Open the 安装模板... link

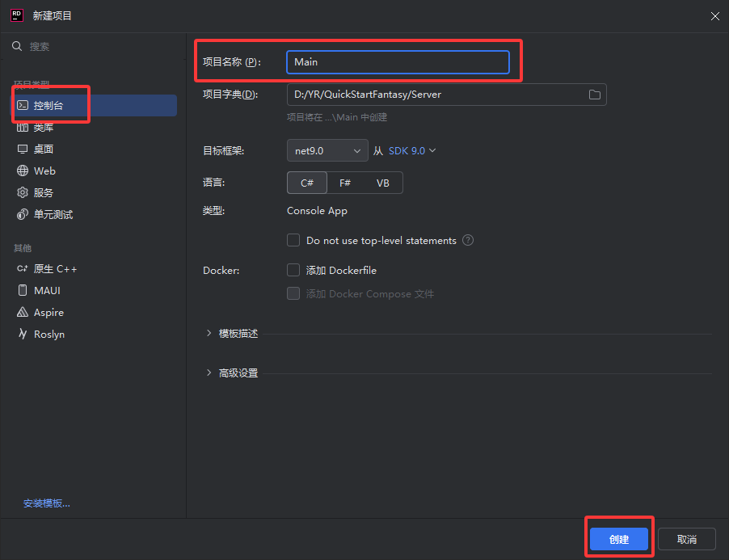click(x=47, y=503)
